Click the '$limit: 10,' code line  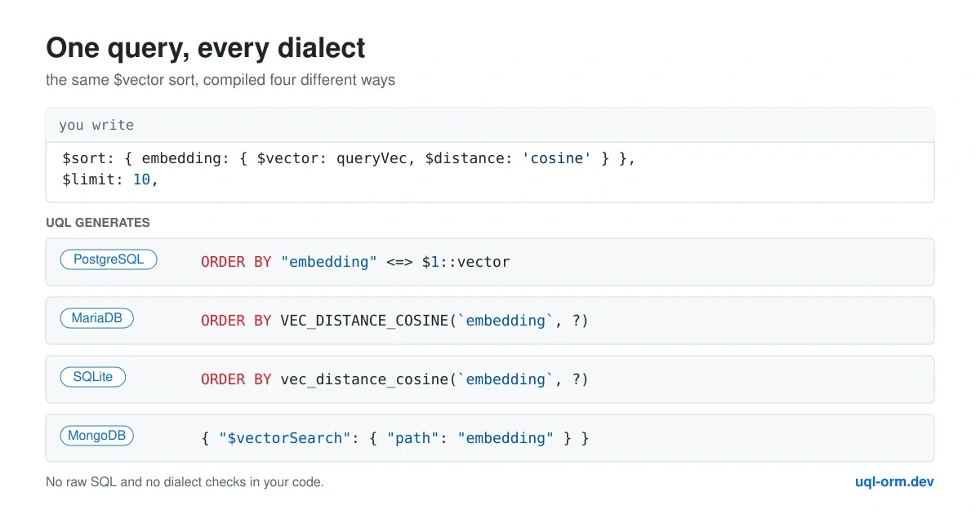(110, 179)
